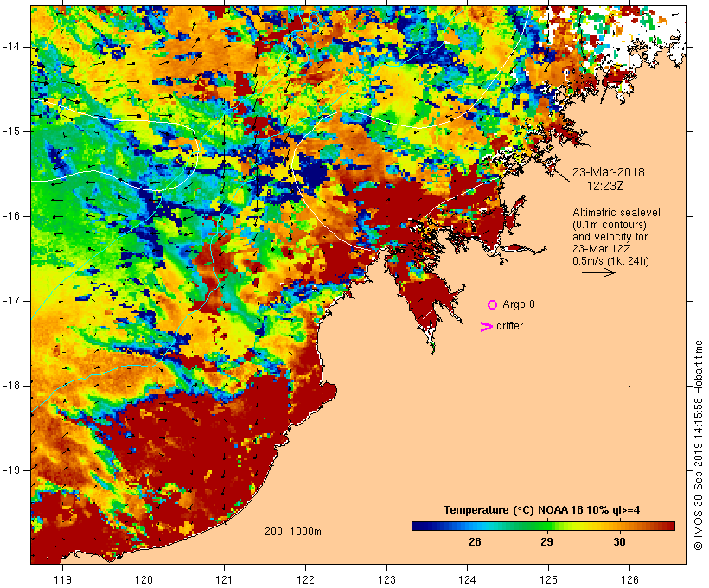The width and height of the screenshot is (709, 588).
Task: Click latitude label '-15'
Action: (11, 131)
